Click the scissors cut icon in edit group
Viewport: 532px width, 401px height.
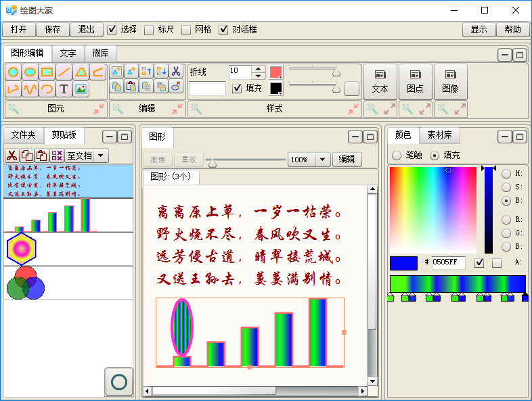[x=176, y=71]
